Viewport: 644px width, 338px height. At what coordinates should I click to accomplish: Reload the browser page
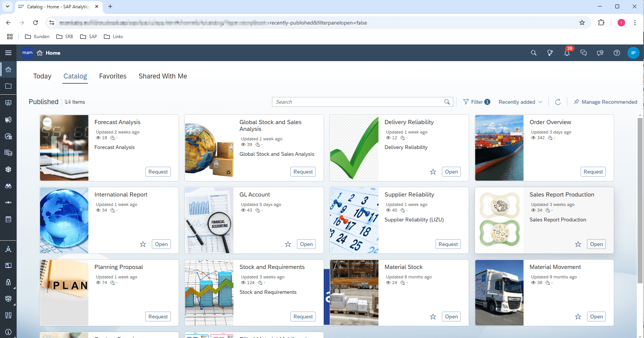coord(36,23)
